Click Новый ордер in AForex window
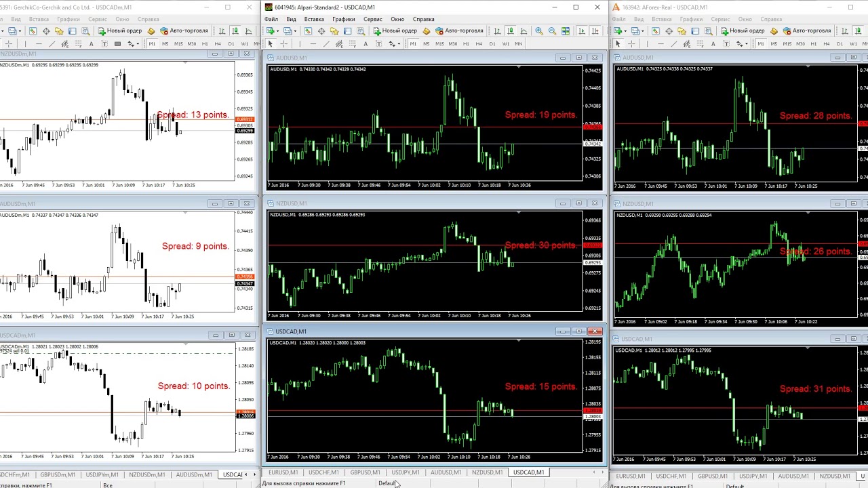Screen dimensions: 868x488 pyautogui.click(x=743, y=30)
